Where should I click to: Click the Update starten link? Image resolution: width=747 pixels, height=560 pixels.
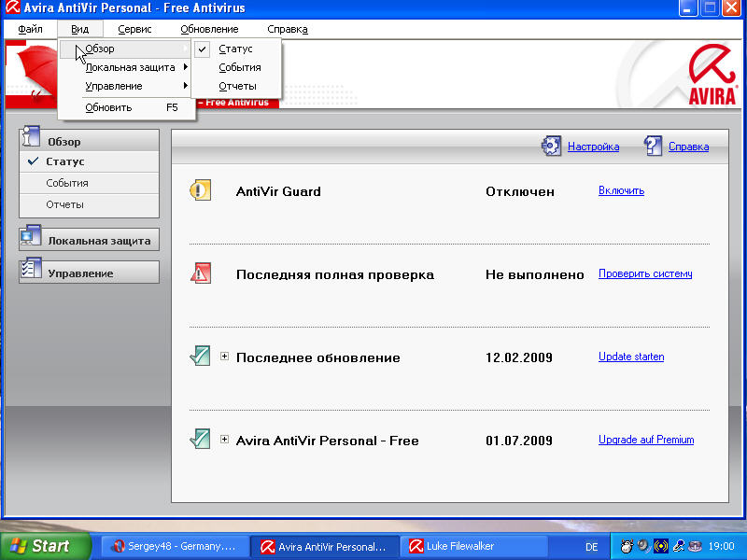coord(631,357)
